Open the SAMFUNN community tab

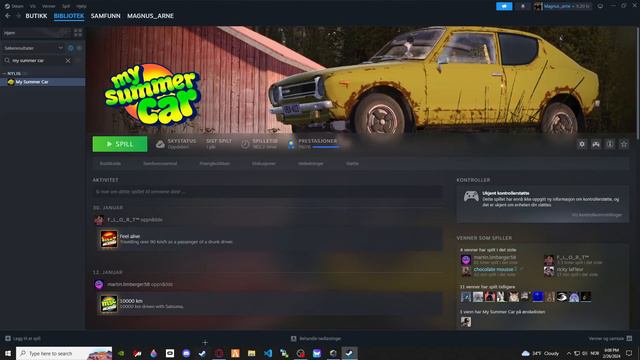point(105,16)
